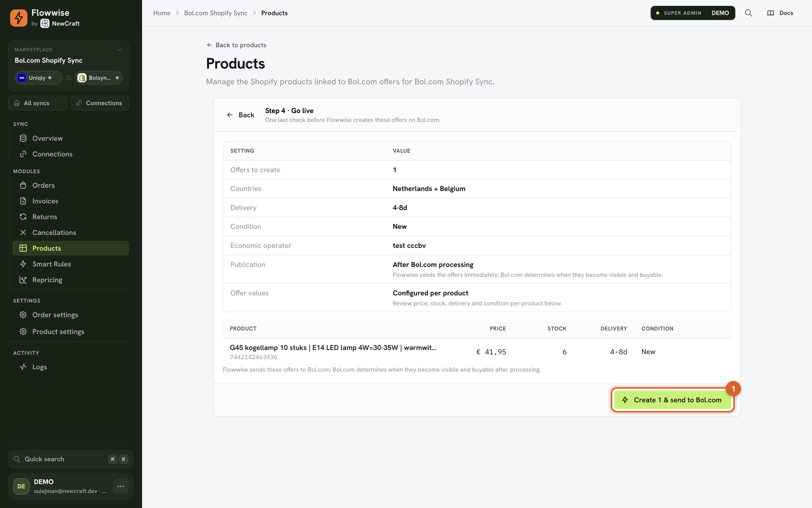Click the price € 41,95
The width and height of the screenshot is (812, 508).
point(491,352)
